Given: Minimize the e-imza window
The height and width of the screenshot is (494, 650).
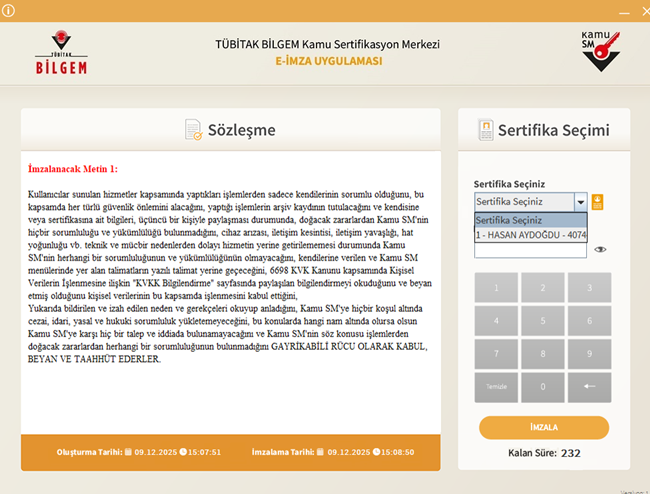Looking at the screenshot, I should pos(624,12).
